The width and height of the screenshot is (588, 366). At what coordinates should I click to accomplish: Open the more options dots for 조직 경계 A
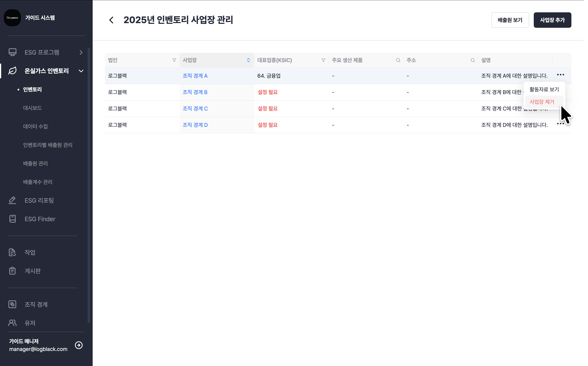coord(561,75)
